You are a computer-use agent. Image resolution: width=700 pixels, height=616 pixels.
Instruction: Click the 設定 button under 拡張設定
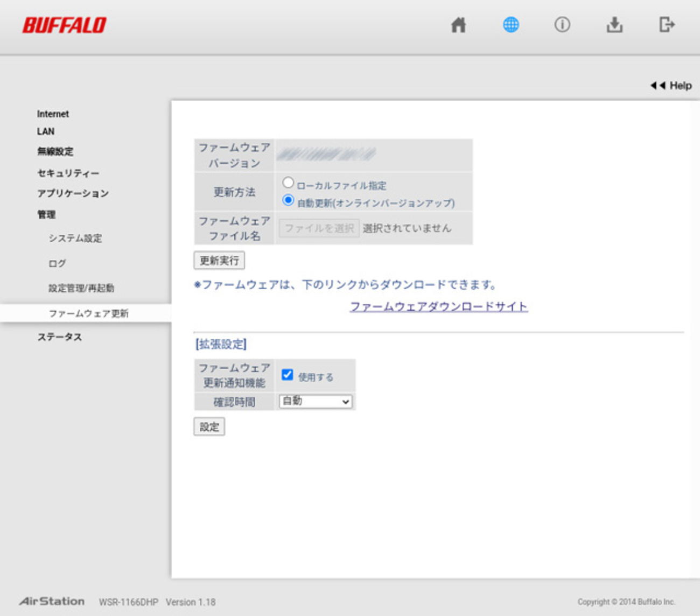pyautogui.click(x=209, y=426)
